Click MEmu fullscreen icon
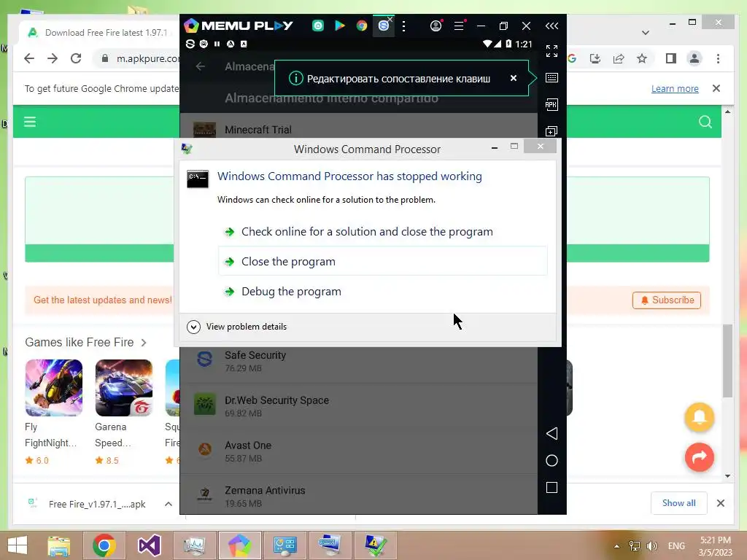 (551, 51)
